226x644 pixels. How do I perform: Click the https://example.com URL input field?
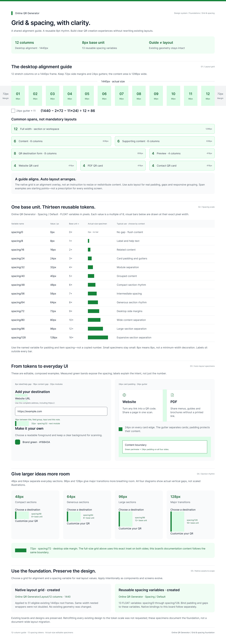[61, 411]
